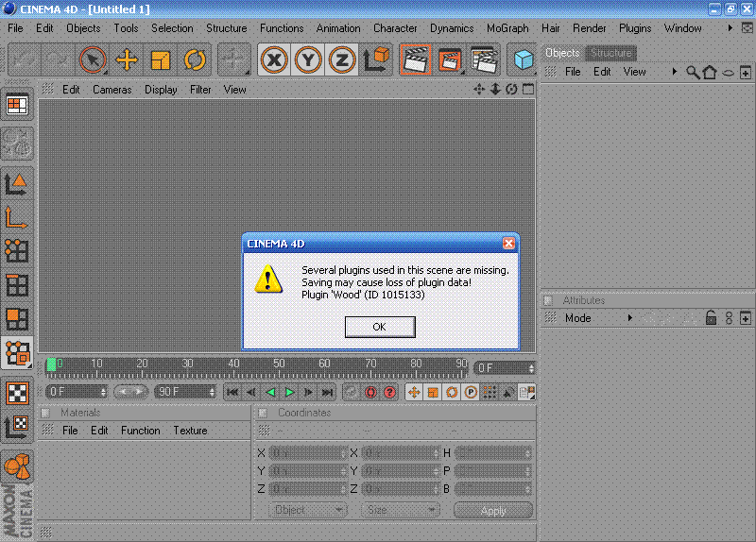Render the active view
Screen dimensions: 756x542
pos(415,60)
